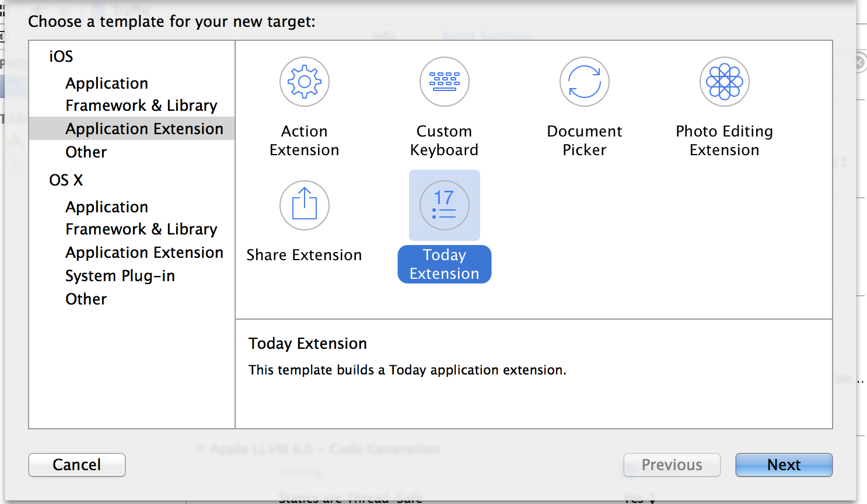Open OS X Framework & Library category
The height and width of the screenshot is (504, 867).
pos(141,229)
